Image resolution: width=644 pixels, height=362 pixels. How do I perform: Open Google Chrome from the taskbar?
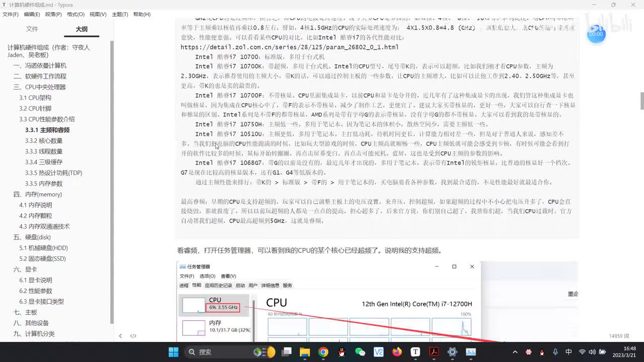323,352
